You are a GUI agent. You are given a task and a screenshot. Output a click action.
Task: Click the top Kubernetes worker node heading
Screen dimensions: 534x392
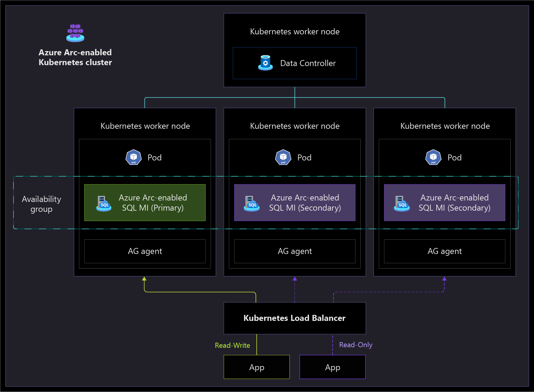[295, 32]
